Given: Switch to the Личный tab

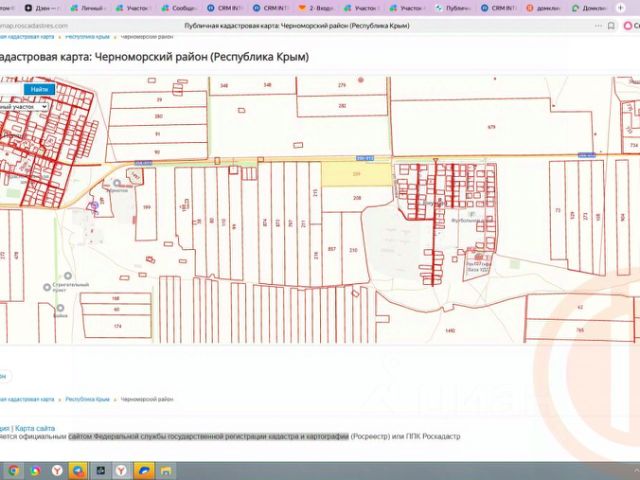Looking at the screenshot, I should [x=87, y=8].
